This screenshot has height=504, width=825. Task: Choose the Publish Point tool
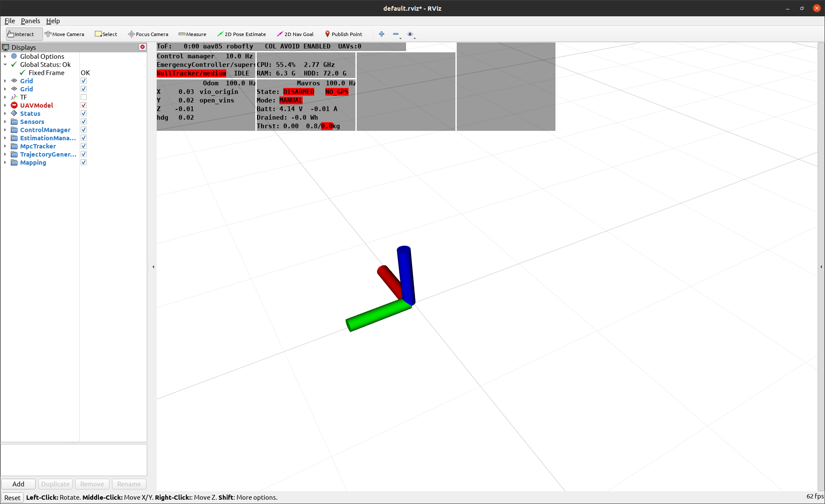point(343,34)
